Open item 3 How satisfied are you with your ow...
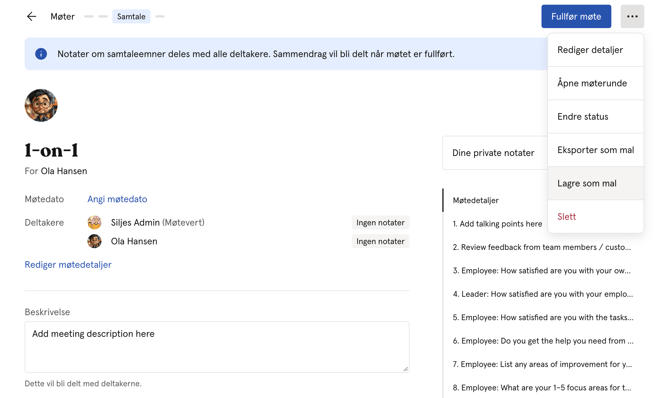Screen dimensions: 670x398 point(541,271)
